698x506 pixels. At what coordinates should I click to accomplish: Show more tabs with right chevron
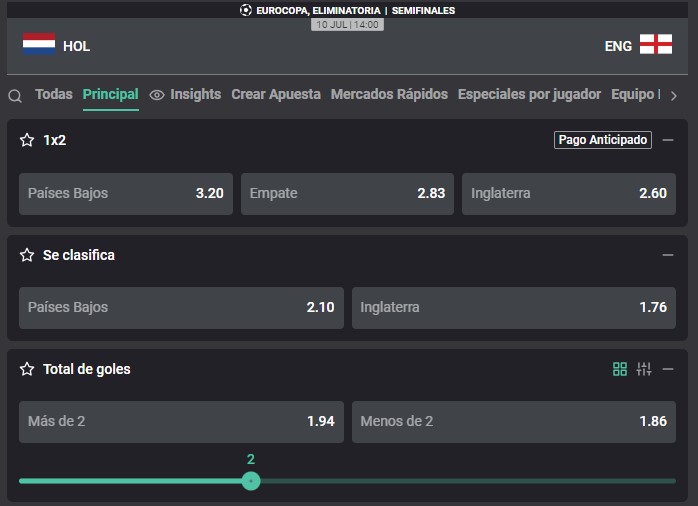point(674,96)
